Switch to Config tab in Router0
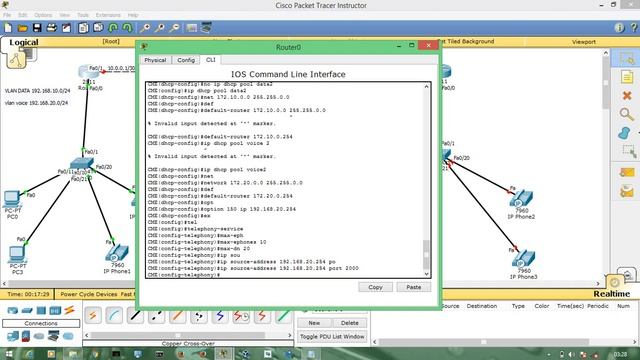This screenshot has height=360, width=640. 186,60
